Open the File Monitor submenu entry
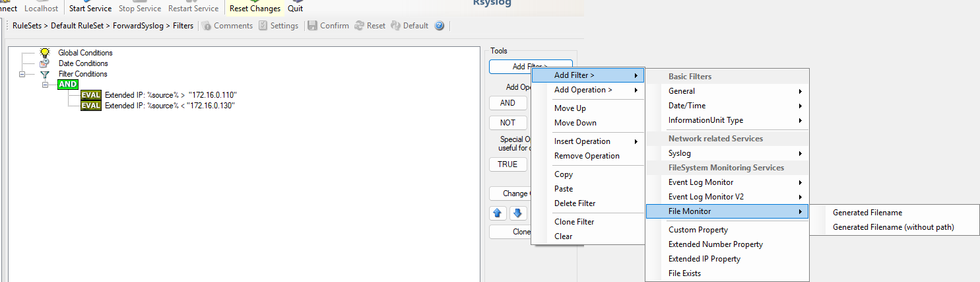 pos(727,211)
